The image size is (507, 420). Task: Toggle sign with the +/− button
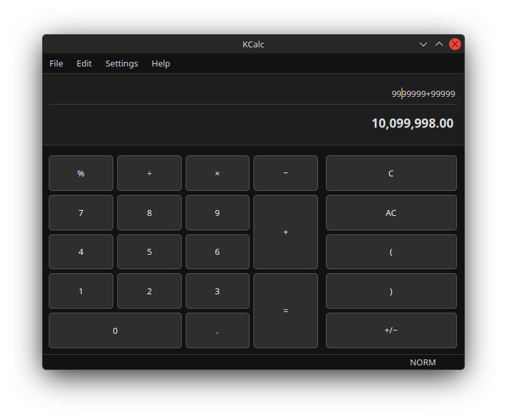[x=391, y=330]
